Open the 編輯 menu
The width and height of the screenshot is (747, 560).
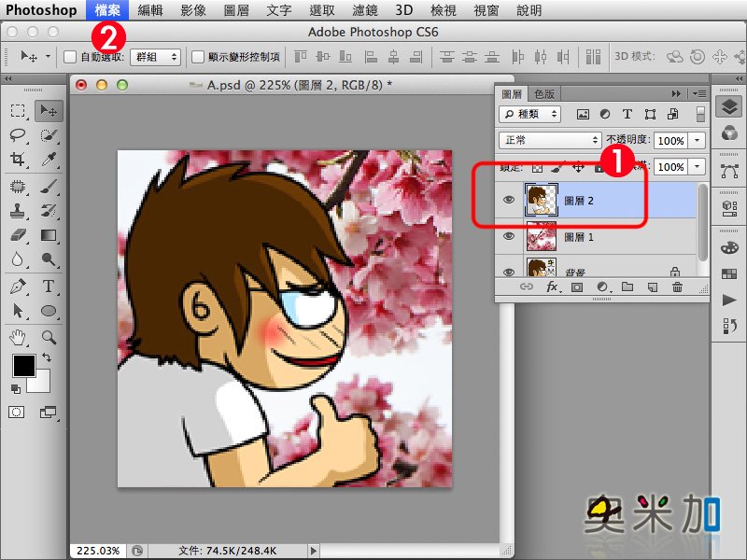150,10
